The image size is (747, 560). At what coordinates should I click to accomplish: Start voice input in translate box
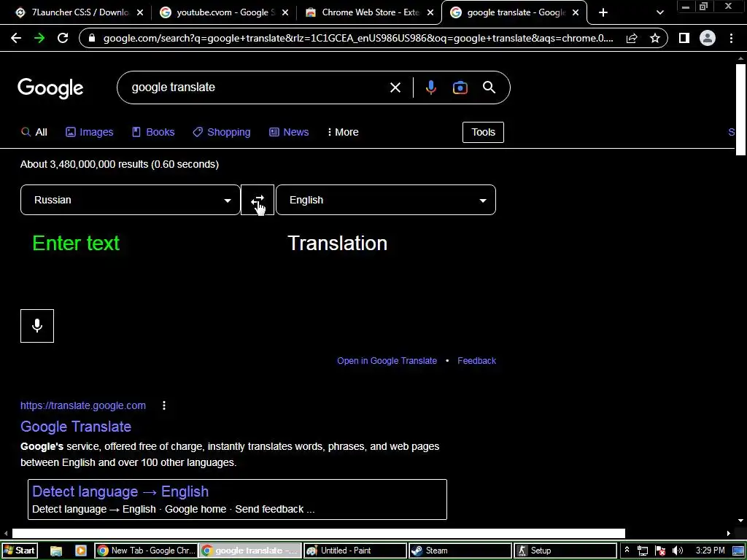[x=37, y=326]
